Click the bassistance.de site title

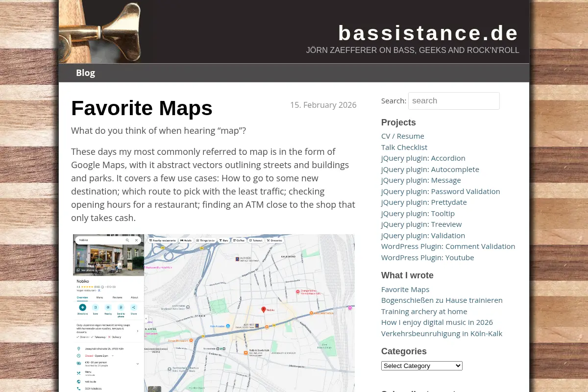(x=428, y=33)
